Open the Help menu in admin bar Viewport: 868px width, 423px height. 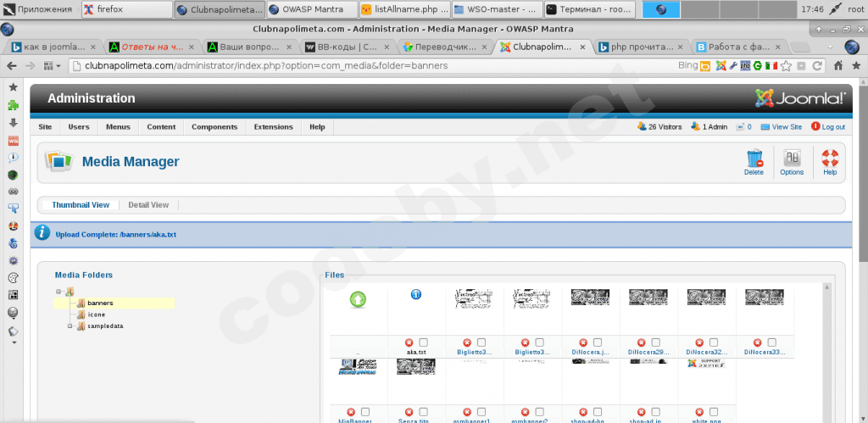tap(317, 127)
